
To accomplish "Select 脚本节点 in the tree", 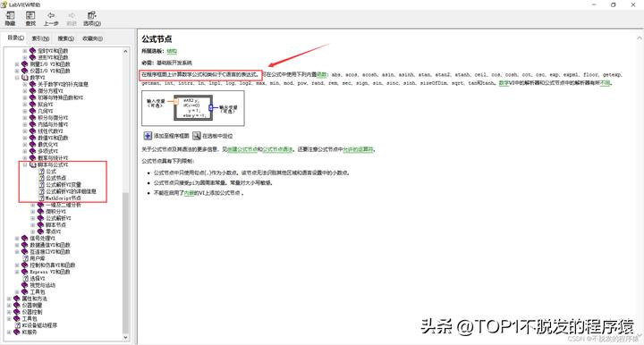I will coord(55,225).
